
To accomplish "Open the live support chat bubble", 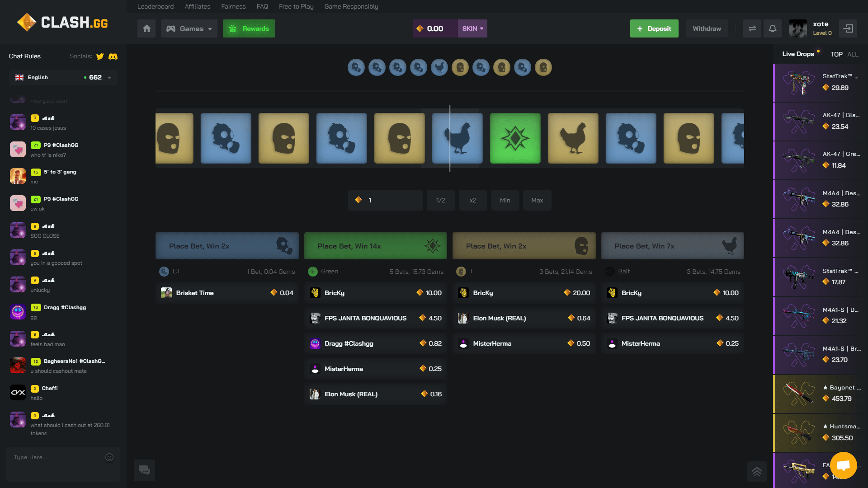I will pyautogui.click(x=844, y=465).
